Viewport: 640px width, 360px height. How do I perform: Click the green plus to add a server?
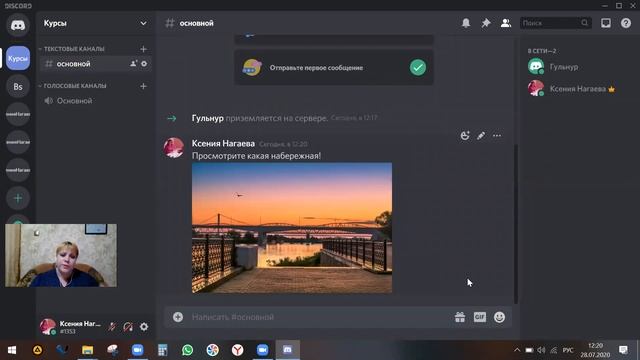coord(18,198)
